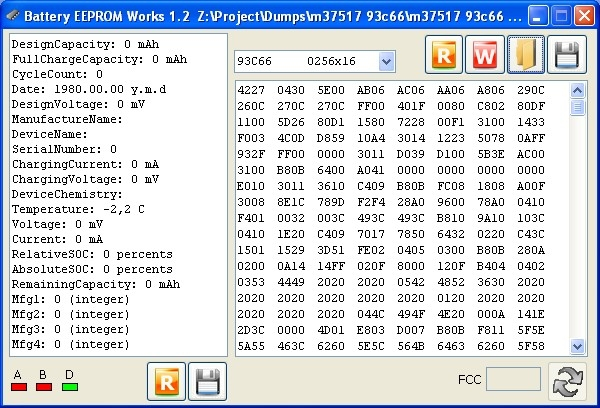
Task: Click hex word 4227 in the first row
Action: 251,90
